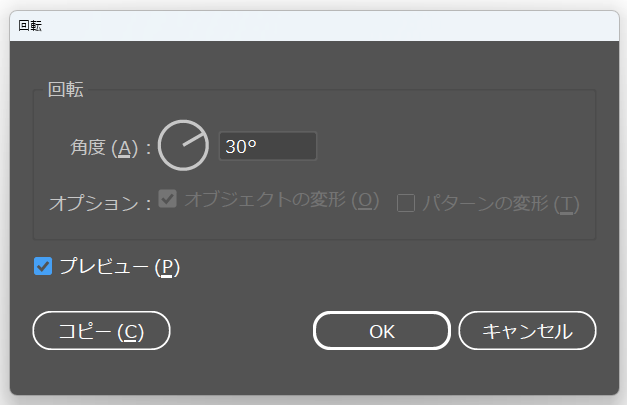This screenshot has height=405, width=627.
Task: Enable the オブジェクトの変形 checkbox
Action: 168,199
